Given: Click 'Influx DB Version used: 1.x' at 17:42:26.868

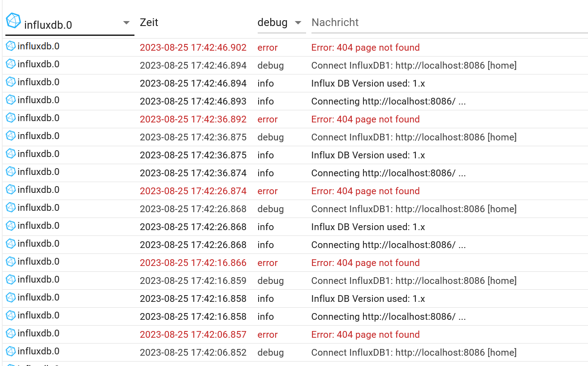Looking at the screenshot, I should [x=368, y=227].
